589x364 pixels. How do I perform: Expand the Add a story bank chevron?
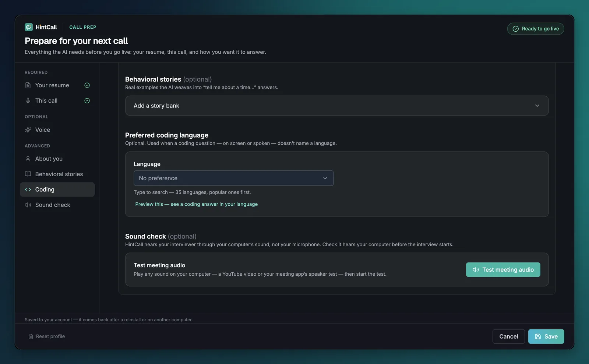(537, 106)
